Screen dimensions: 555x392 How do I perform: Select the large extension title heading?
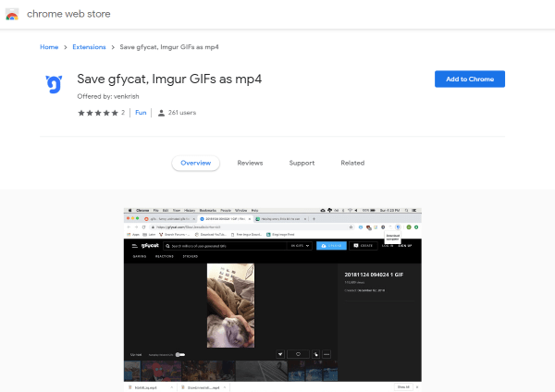169,79
